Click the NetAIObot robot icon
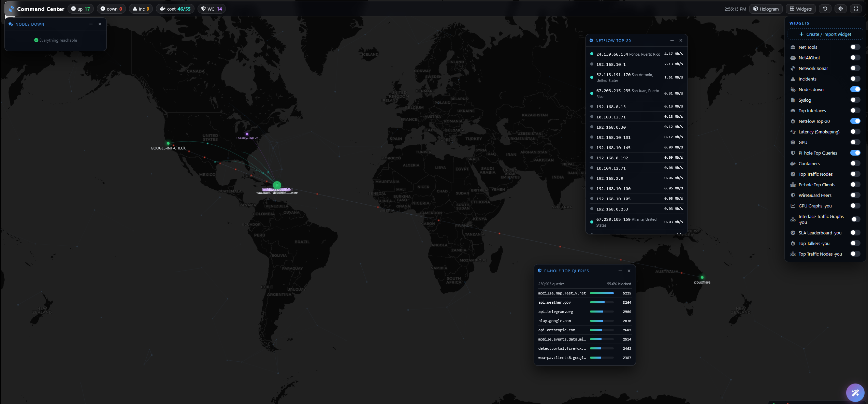The width and height of the screenshot is (868, 404). tap(793, 58)
